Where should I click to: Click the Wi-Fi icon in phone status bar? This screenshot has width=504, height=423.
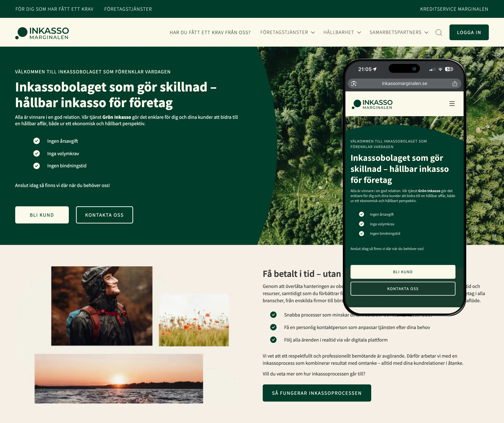point(440,69)
